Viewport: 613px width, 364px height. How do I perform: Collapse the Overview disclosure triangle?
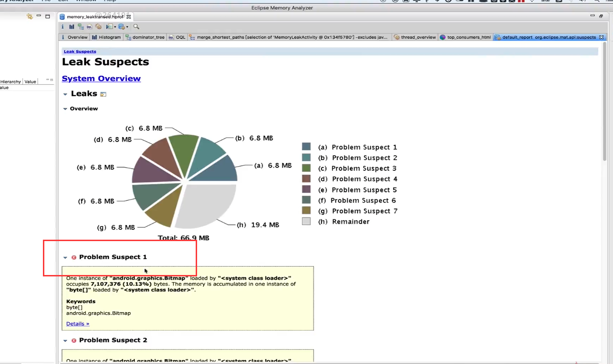click(66, 108)
